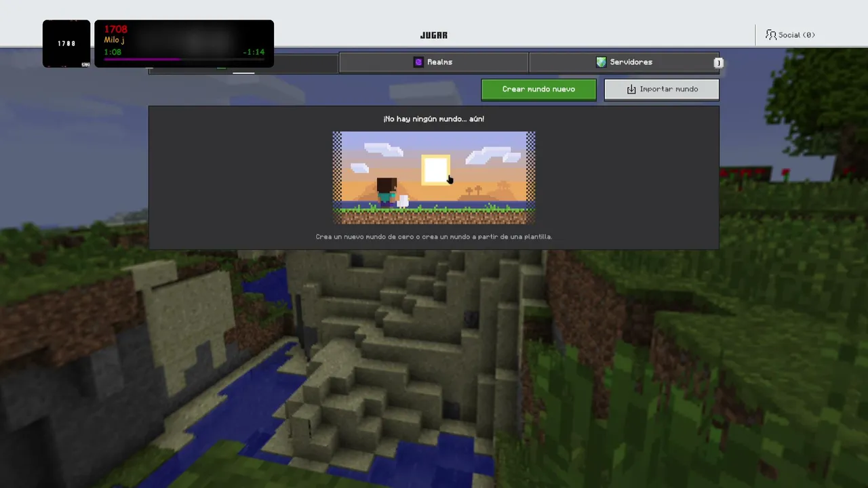Viewport: 868px width, 488px height.
Task: Click the sunset world illustration
Action: [434, 178]
